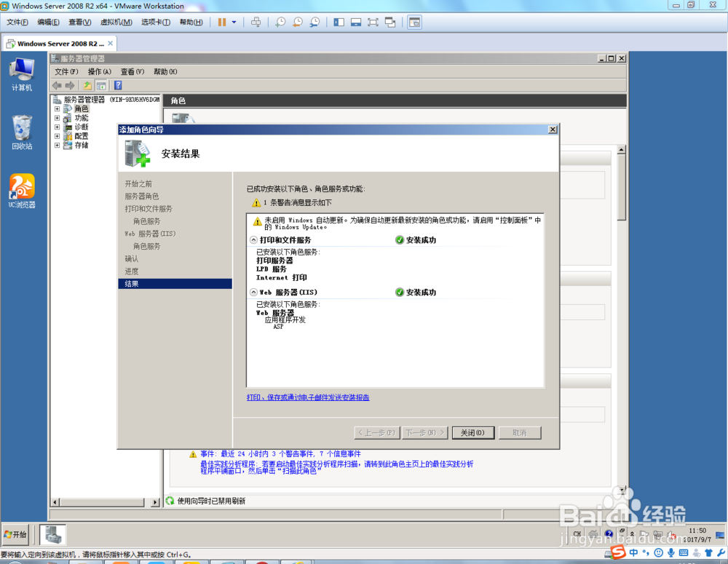Screen dimensions: 728x564
Task: Click up arrow of Server Manager vertical scrollbar
Action: [622, 149]
